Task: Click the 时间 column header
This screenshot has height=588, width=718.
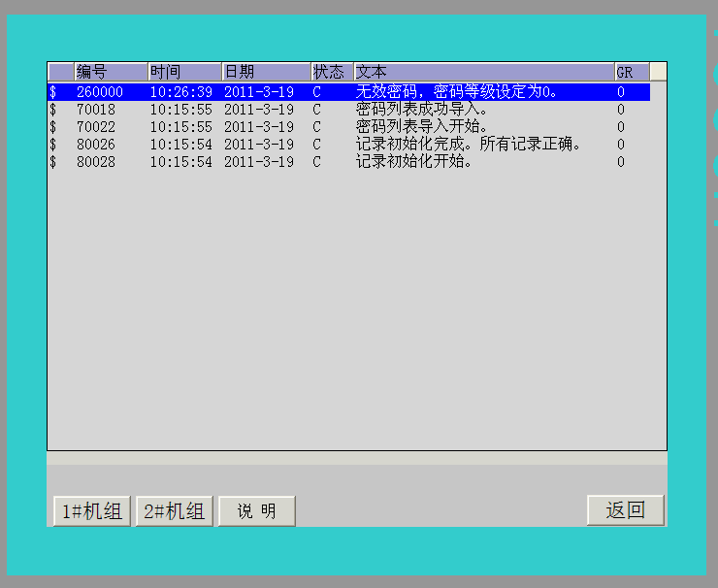Action: click(185, 72)
